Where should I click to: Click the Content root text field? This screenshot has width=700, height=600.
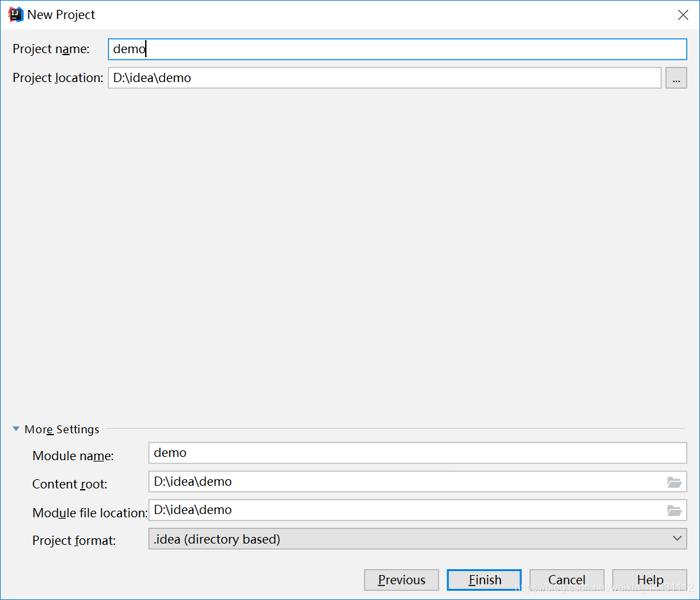tap(418, 482)
